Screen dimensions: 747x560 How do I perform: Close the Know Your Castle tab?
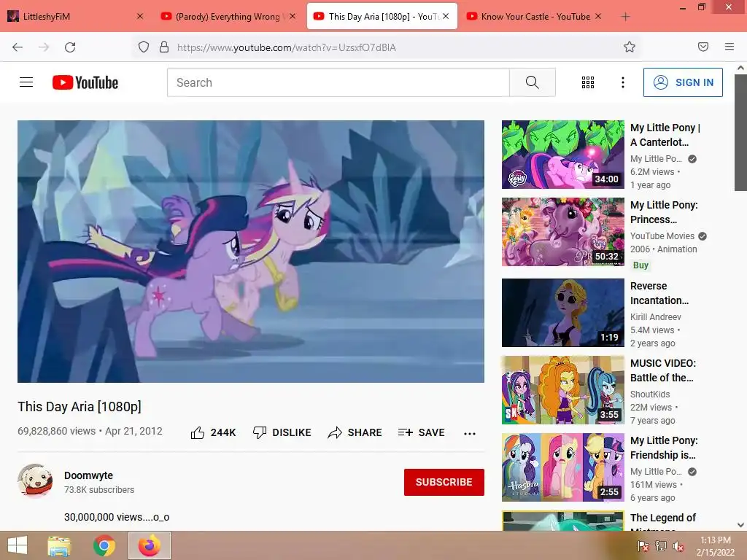coord(598,16)
